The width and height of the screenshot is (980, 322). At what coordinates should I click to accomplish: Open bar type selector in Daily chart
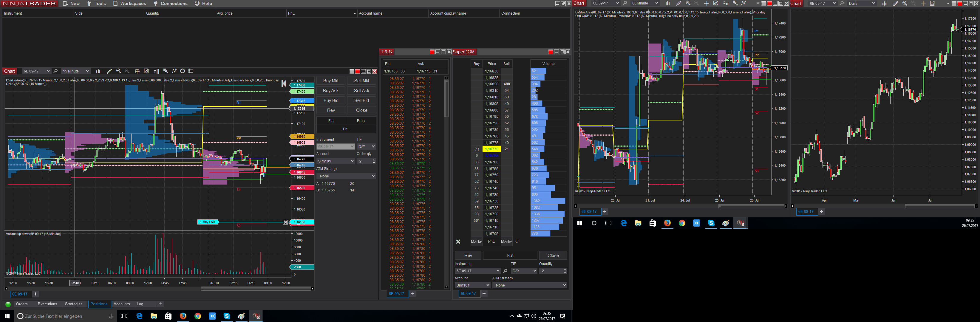(x=884, y=3)
